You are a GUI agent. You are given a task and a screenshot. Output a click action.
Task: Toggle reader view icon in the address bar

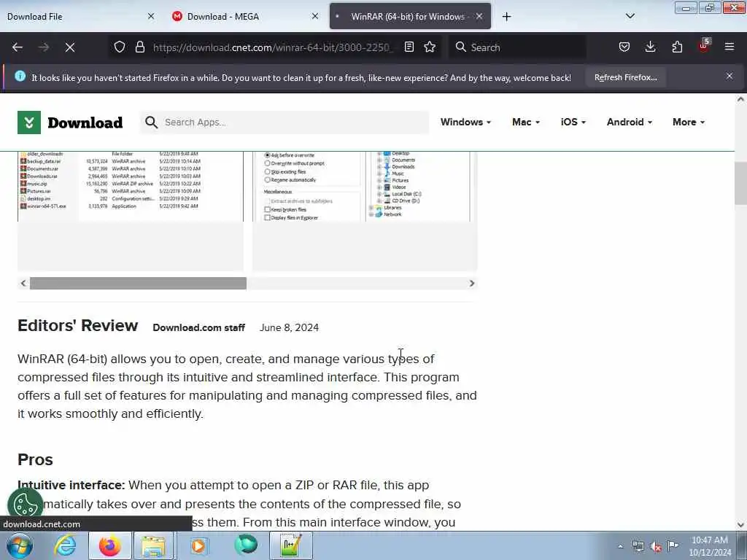pos(409,47)
